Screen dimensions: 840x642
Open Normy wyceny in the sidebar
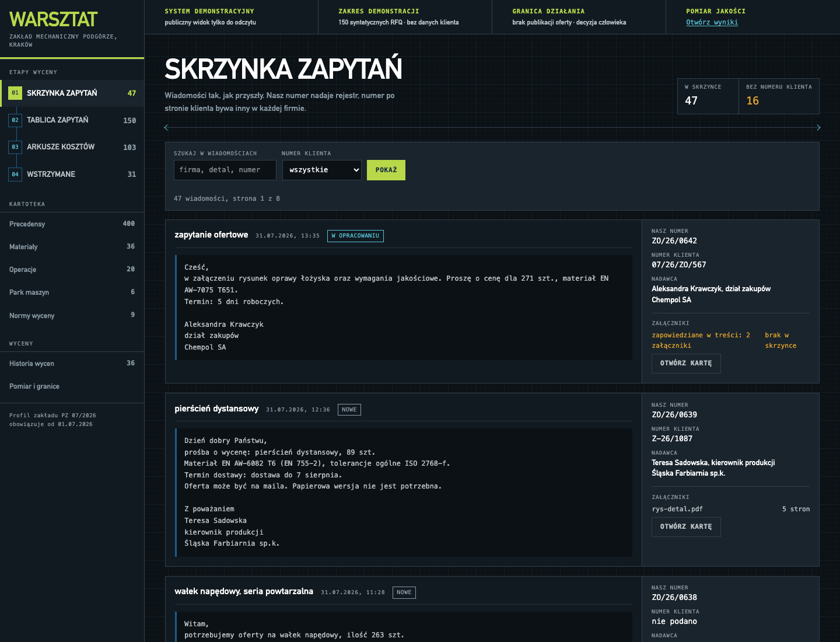(72, 316)
